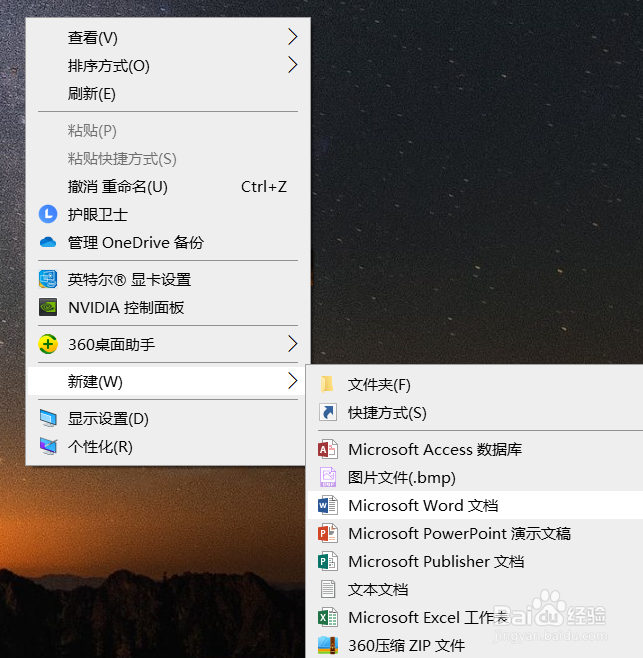Choose 刷新(E) to refresh desktop
The height and width of the screenshot is (658, 643).
tap(168, 94)
